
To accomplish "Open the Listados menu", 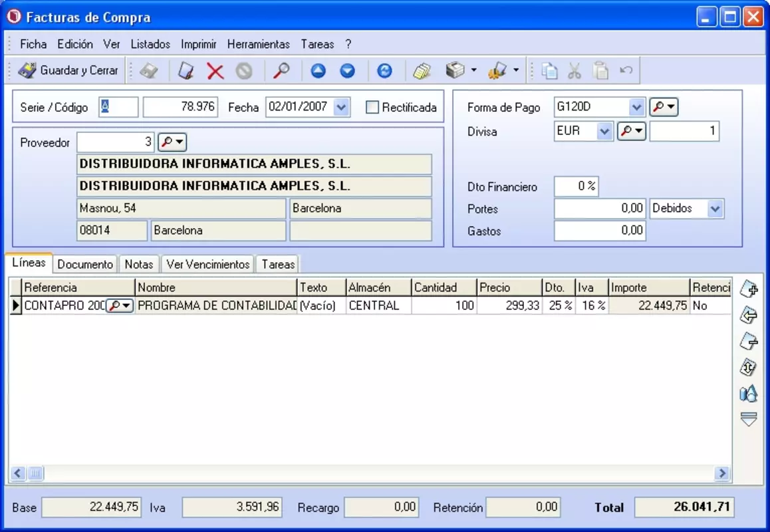I will tap(150, 44).
